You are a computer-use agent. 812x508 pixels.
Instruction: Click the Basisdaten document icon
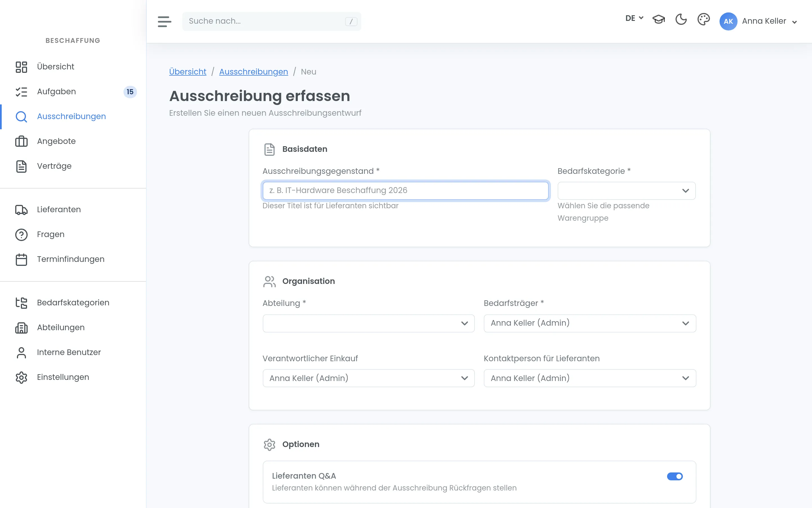click(270, 150)
